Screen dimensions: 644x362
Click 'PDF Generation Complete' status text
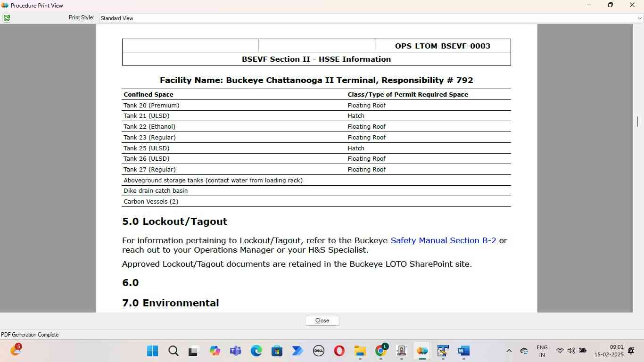pos(30,335)
